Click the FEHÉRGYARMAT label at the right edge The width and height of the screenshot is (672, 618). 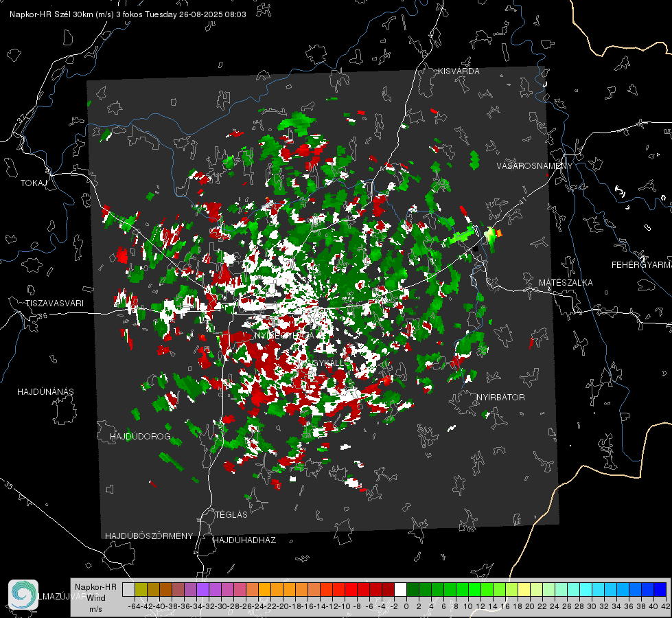click(642, 265)
